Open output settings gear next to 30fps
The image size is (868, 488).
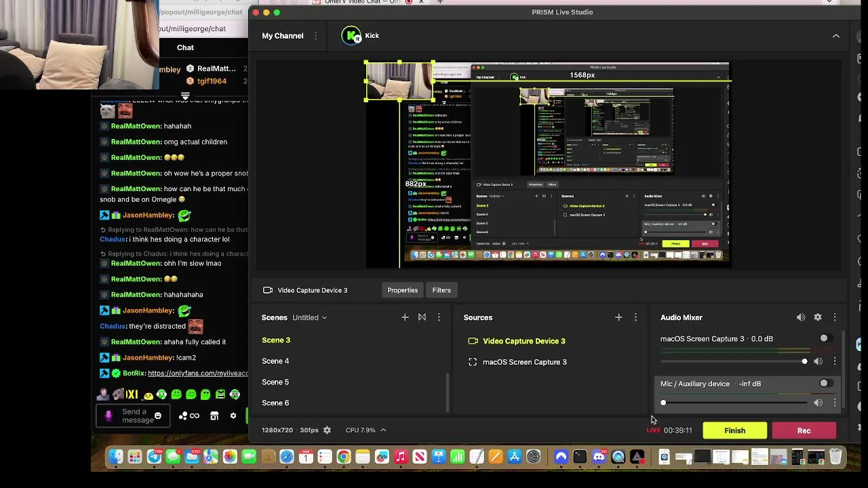click(327, 430)
